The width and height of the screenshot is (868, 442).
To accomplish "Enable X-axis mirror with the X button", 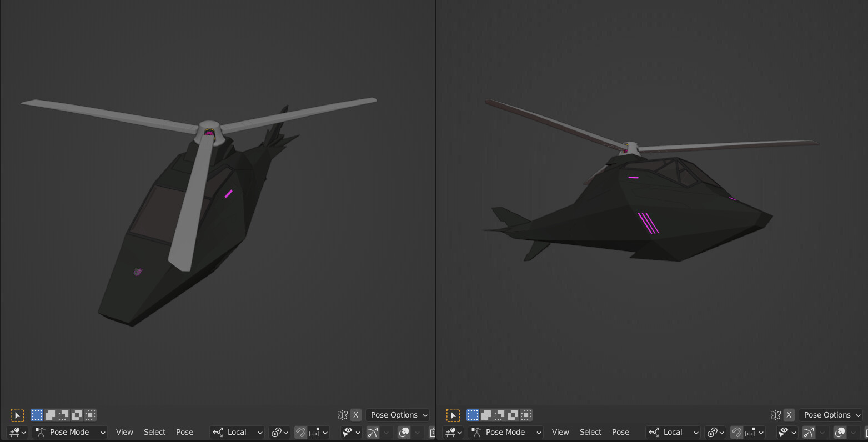I will pyautogui.click(x=355, y=415).
